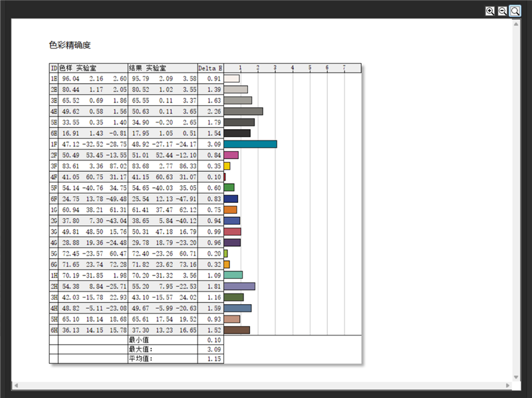This screenshot has width=532, height=398.
Task: Click the horizontal scrollbar left arrow
Action: 16,385
